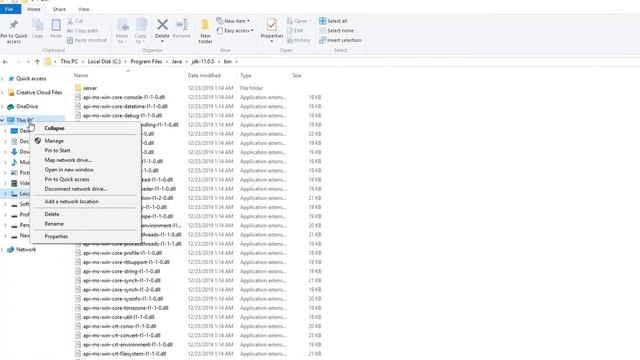Select OneDrive in navigation pane
This screenshot has width=640, height=360.
[27, 107]
